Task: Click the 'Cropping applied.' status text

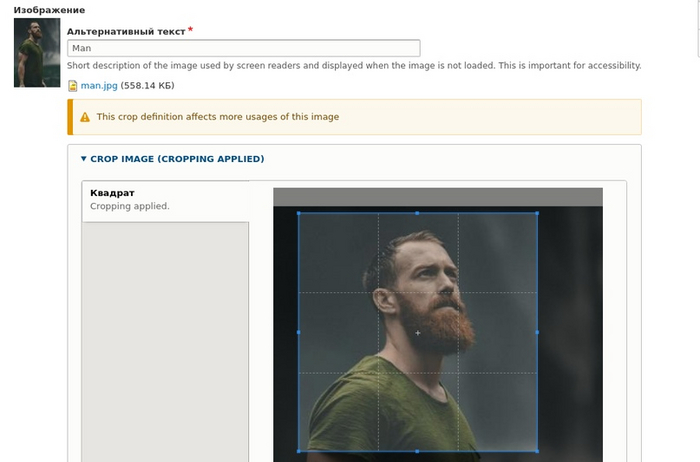Action: 130,206
